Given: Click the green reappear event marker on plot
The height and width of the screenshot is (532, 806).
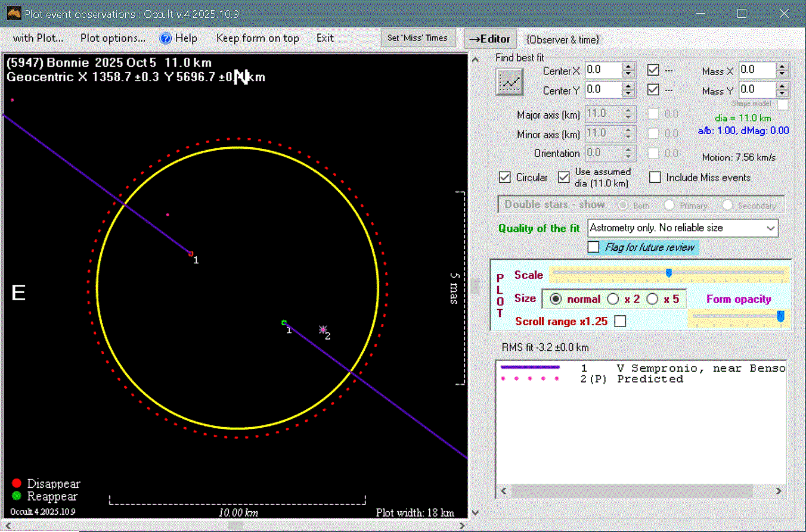Looking at the screenshot, I should tap(284, 322).
